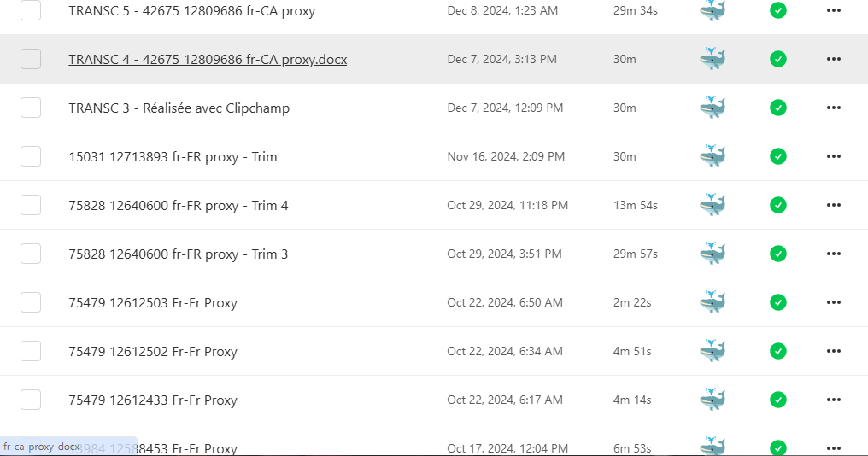Open ellipsis menu for 75479 12612433 row
Viewport: 868px width, 456px height.
click(833, 400)
